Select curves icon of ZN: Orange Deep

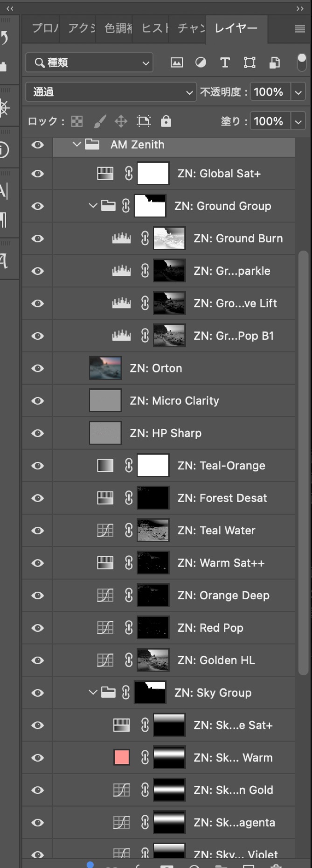(105, 595)
